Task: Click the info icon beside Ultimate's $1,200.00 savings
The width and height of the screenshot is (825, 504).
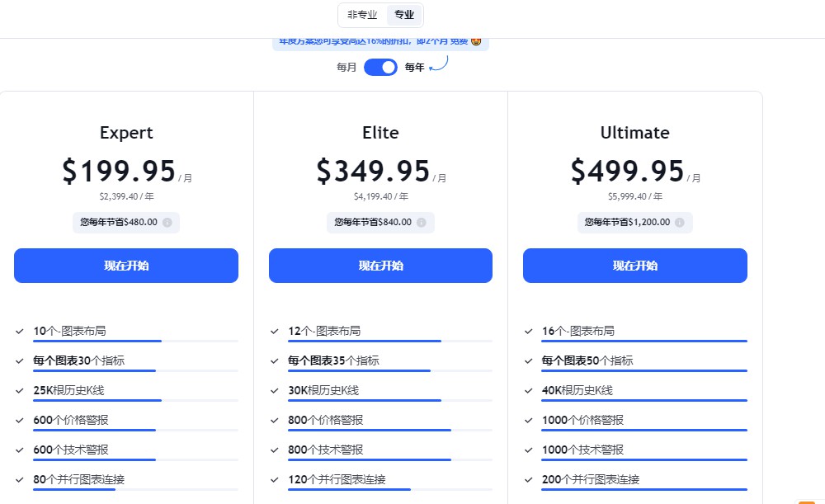Action: (x=681, y=222)
